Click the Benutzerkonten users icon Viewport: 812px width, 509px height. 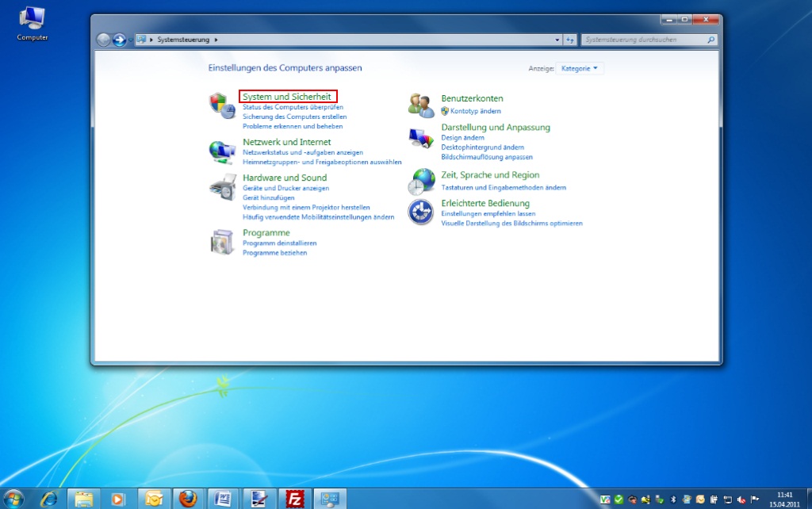coord(421,105)
